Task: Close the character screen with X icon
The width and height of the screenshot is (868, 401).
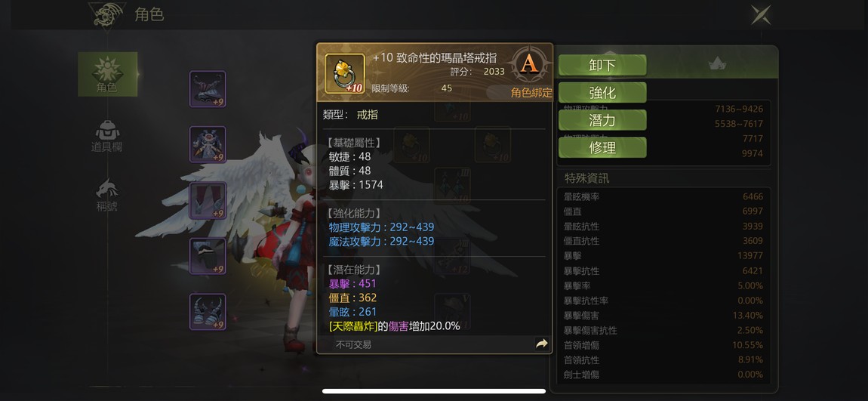Action: pyautogui.click(x=761, y=14)
